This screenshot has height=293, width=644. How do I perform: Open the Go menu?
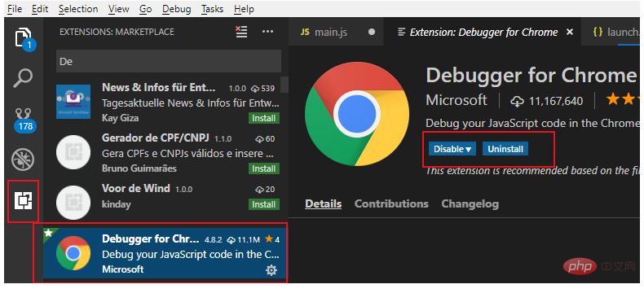point(145,9)
